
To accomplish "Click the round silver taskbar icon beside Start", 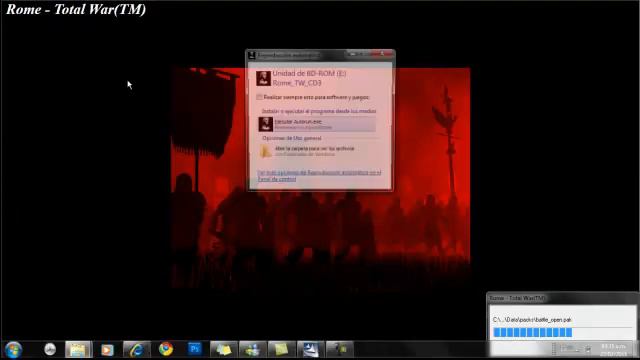I will click(x=50, y=349).
